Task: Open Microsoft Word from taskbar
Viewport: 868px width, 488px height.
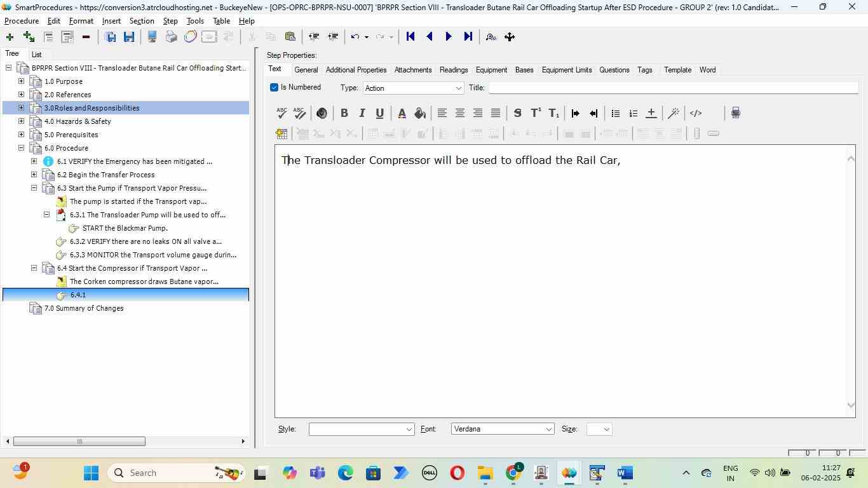Action: [x=625, y=473]
